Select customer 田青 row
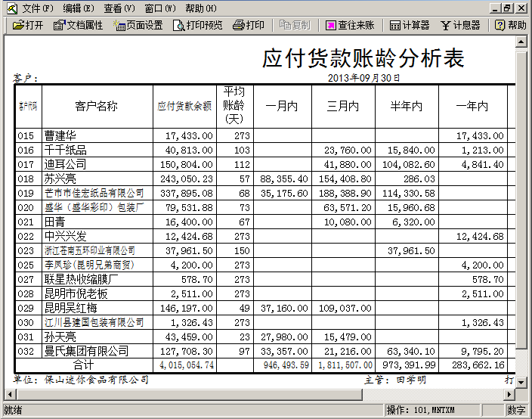The width and height of the screenshot is (532, 419). point(54,222)
